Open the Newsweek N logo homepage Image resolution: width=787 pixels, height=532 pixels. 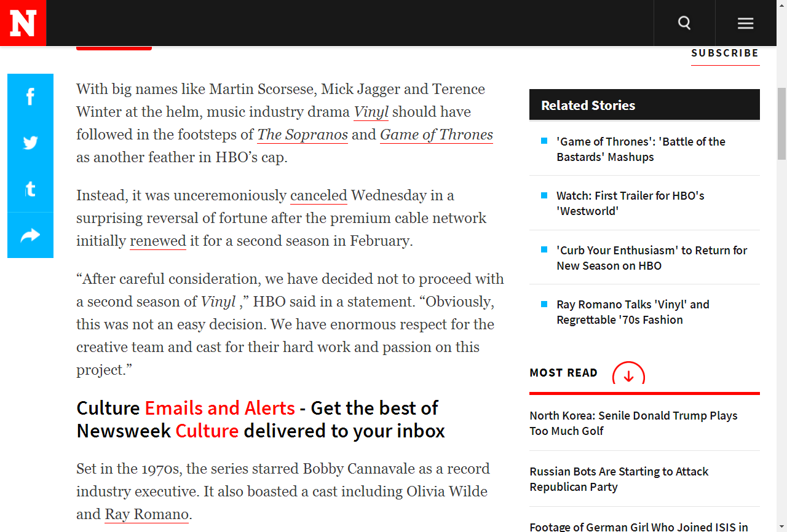pos(23,23)
